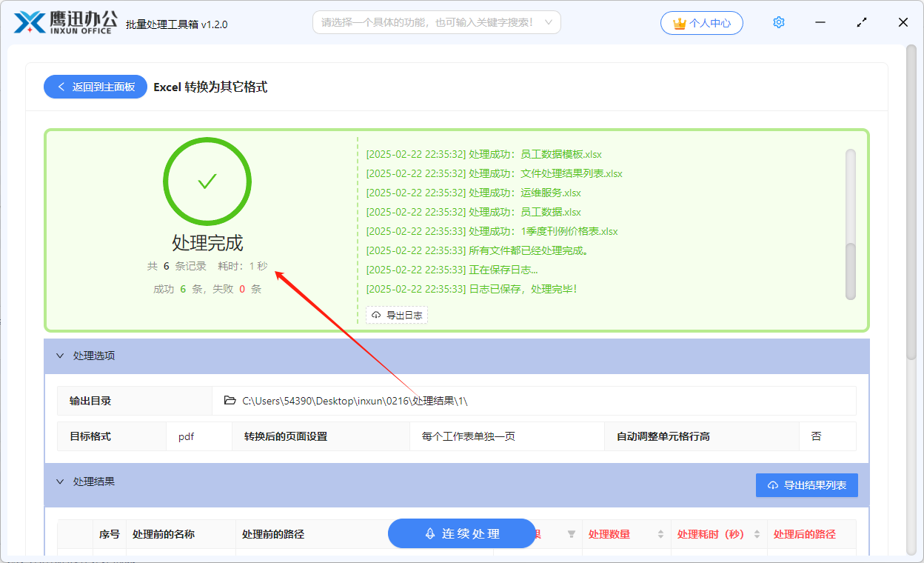This screenshot has width=924, height=563.
Task: Click log line 运维服务.xlsx
Action: pos(474,193)
